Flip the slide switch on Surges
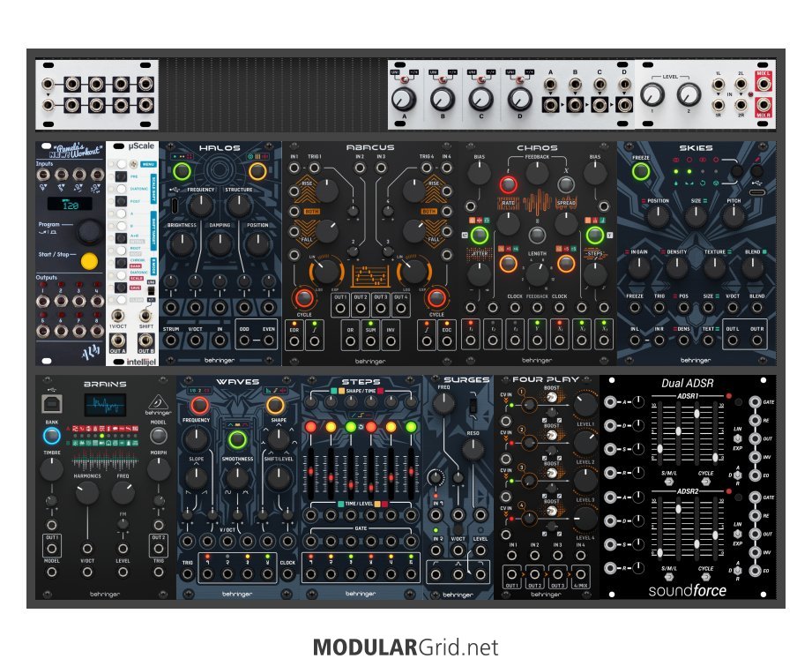The width and height of the screenshot is (812, 666). (473, 405)
